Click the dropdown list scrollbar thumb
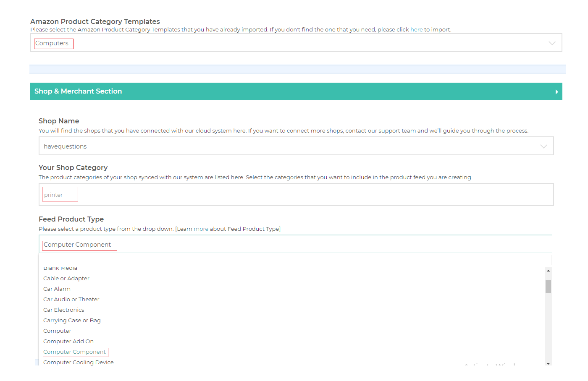This screenshot has width=588, height=381. click(548, 286)
